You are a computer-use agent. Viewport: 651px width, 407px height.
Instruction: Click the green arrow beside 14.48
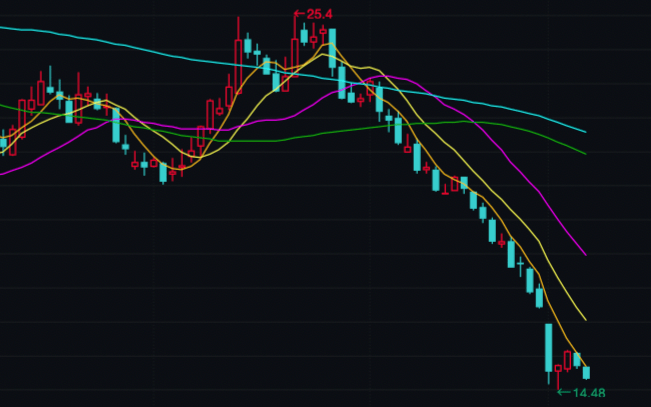[564, 392]
